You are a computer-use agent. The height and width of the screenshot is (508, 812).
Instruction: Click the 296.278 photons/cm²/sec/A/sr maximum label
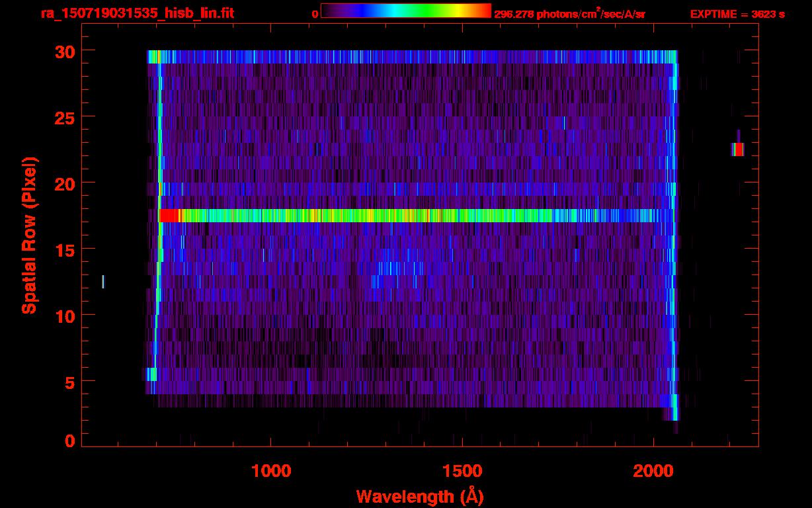[x=569, y=14]
